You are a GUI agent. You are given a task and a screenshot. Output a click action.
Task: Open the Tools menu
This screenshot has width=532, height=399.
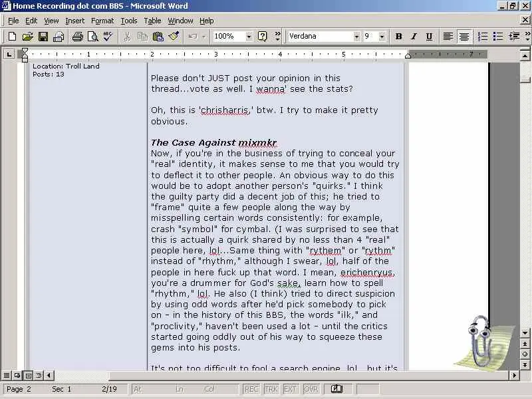[129, 21]
